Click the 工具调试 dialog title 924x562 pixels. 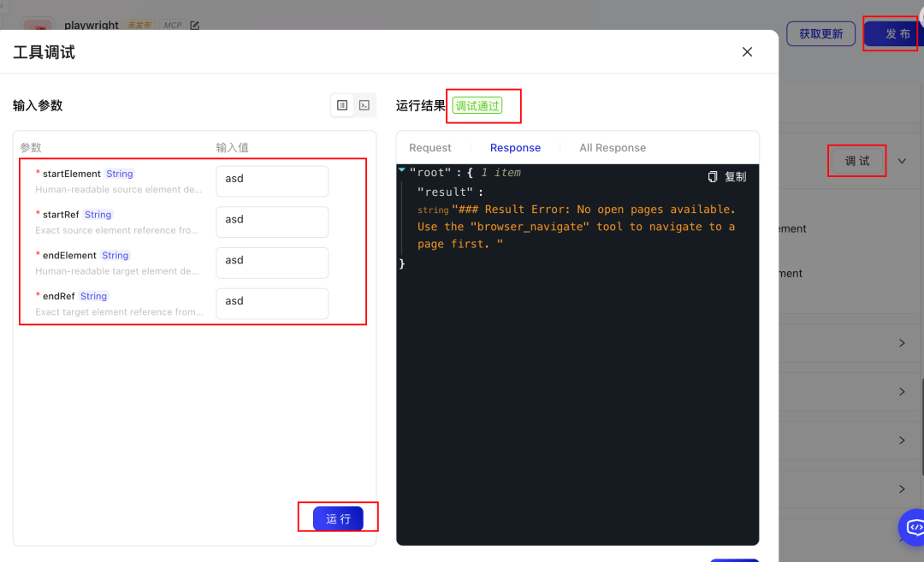(x=44, y=52)
